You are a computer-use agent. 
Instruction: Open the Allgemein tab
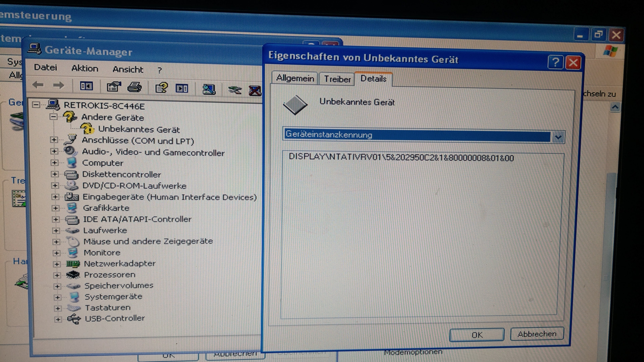(x=295, y=78)
